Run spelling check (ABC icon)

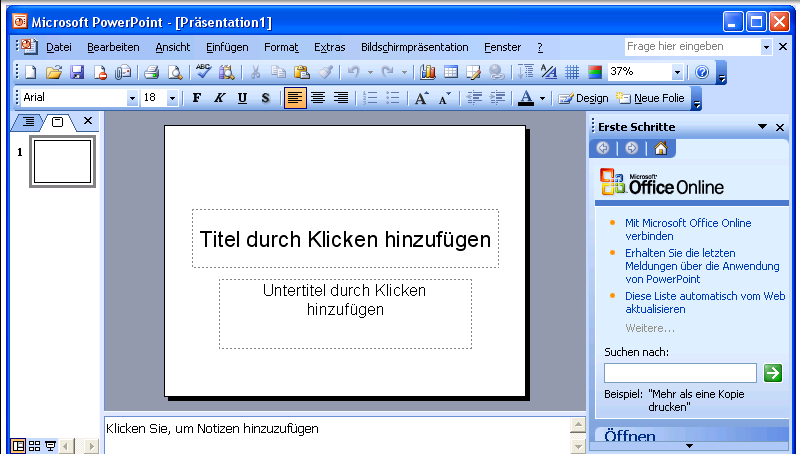(203, 71)
